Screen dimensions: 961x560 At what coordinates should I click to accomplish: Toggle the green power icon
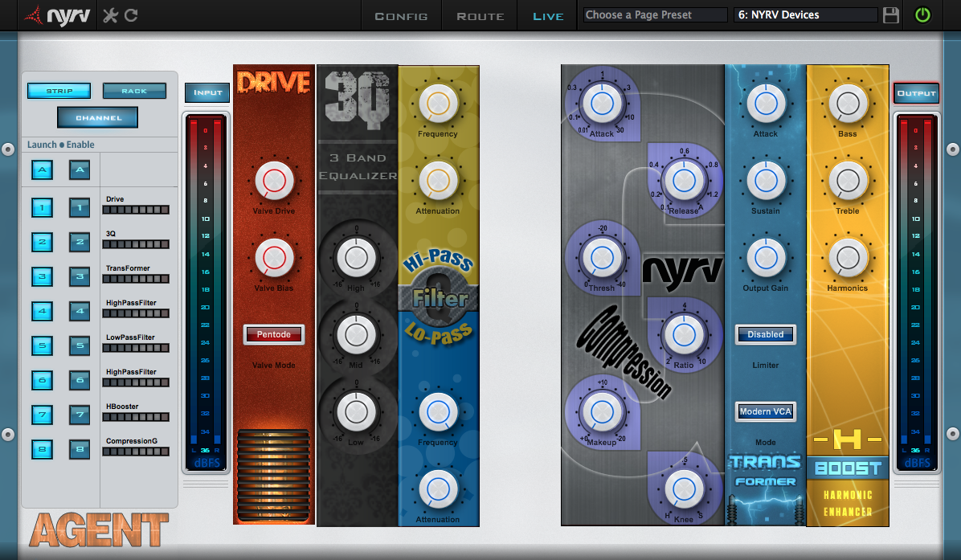click(922, 15)
